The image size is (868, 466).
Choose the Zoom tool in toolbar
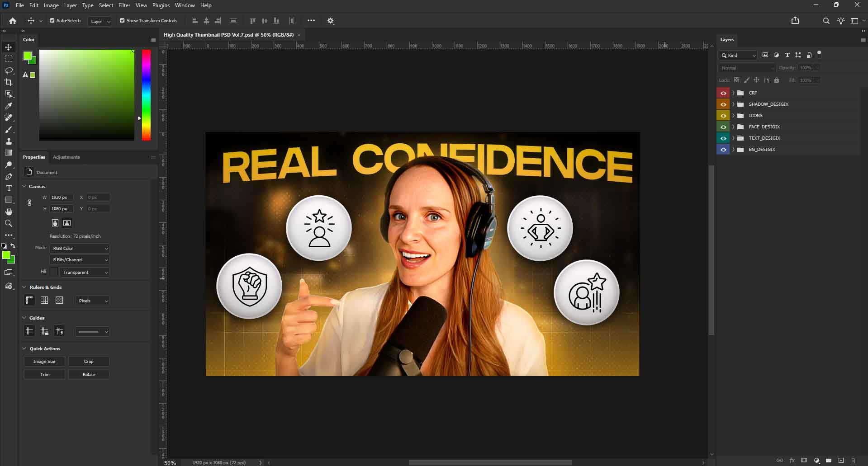tap(9, 223)
